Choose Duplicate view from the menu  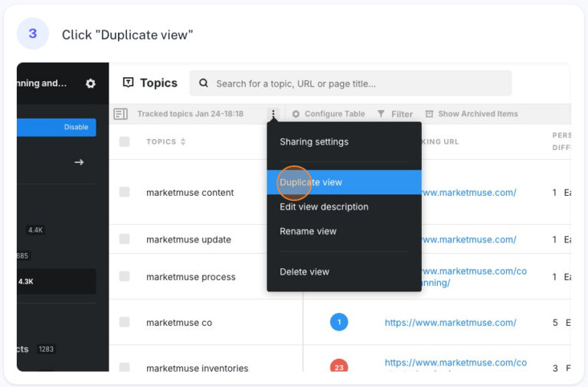[344, 183]
